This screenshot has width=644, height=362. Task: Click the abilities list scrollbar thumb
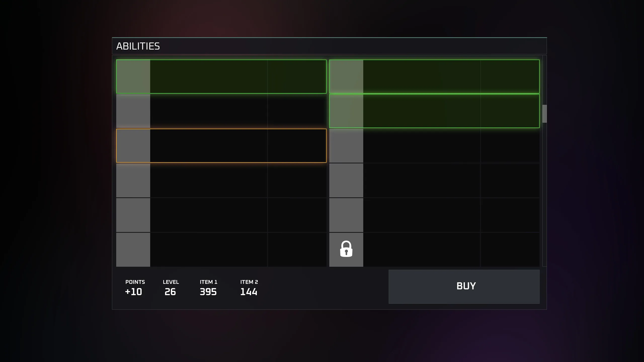544,114
